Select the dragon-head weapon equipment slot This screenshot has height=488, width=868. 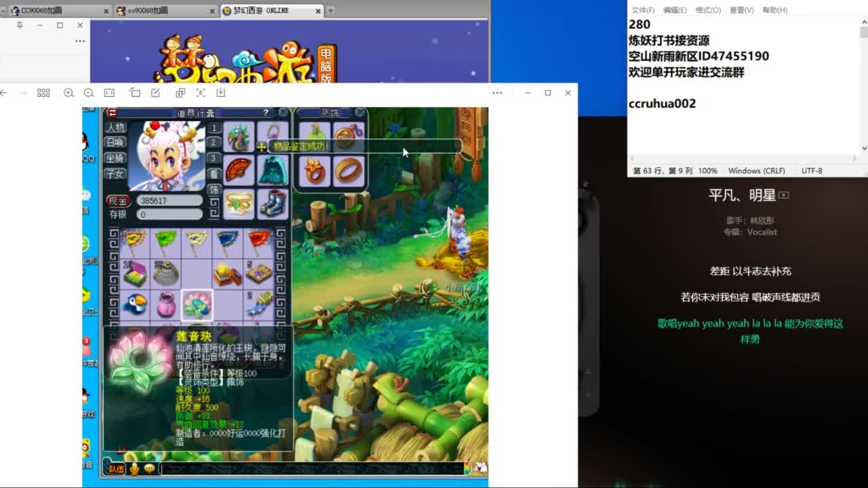pos(239,138)
